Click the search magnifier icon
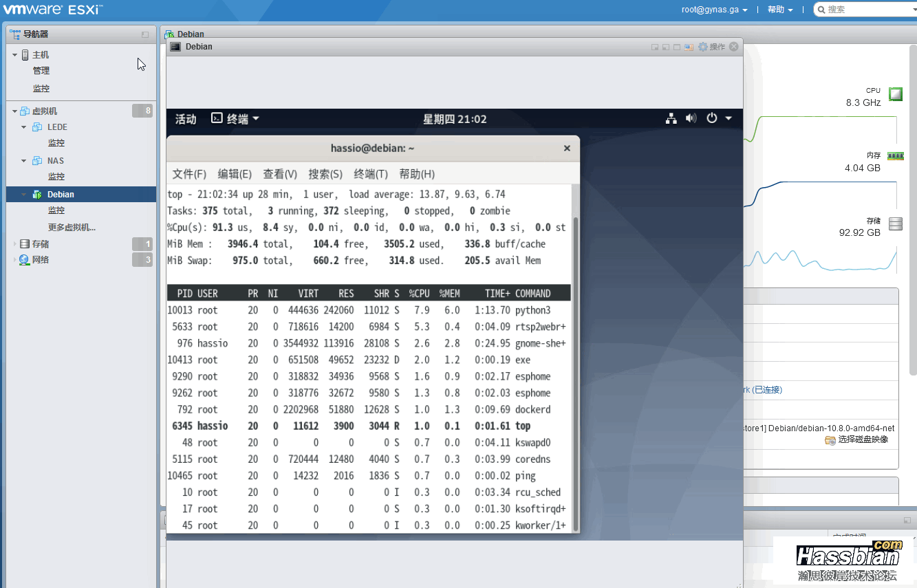917x588 pixels. tap(821, 10)
